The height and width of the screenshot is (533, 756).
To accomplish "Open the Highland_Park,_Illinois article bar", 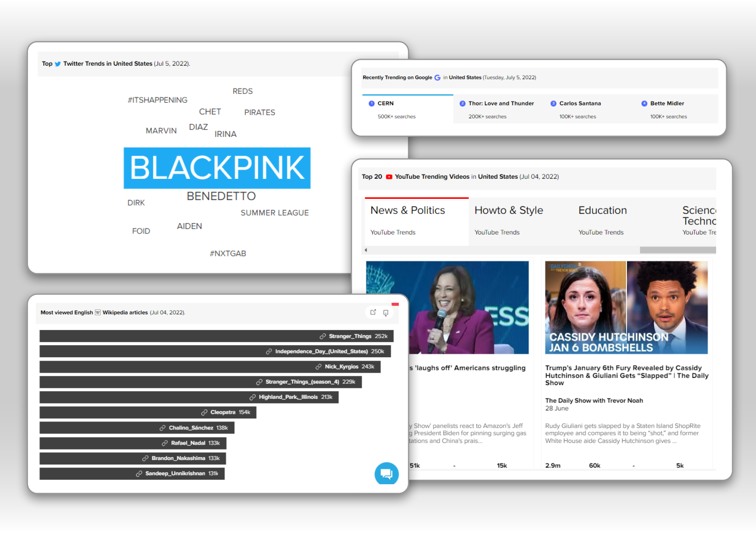I will coord(189,397).
